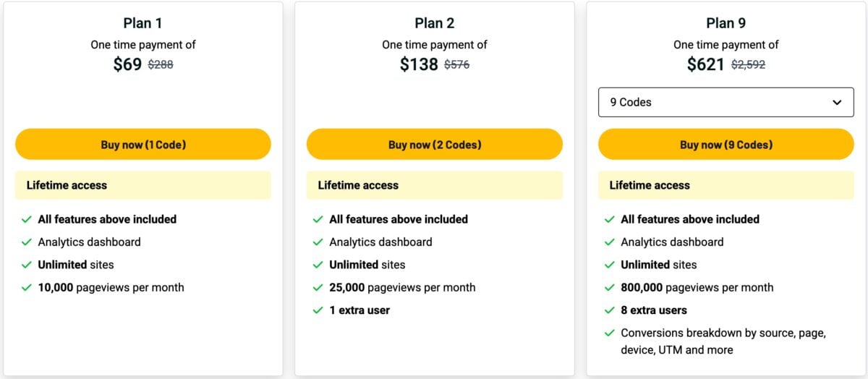Click the Plan 1 Lifetime access banner
Image resolution: width=868 pixels, height=379 pixels.
coord(143,185)
